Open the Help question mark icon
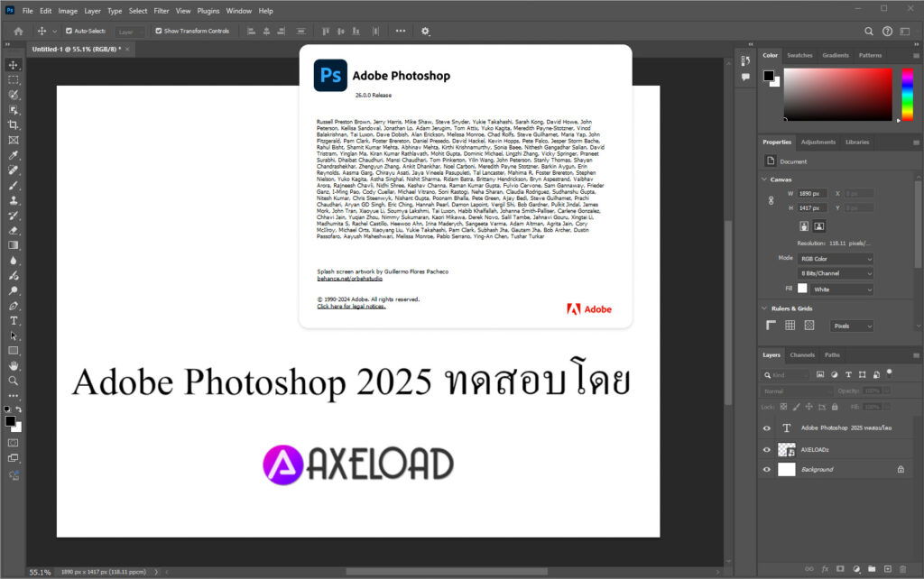This screenshot has width=924, height=579. click(887, 32)
